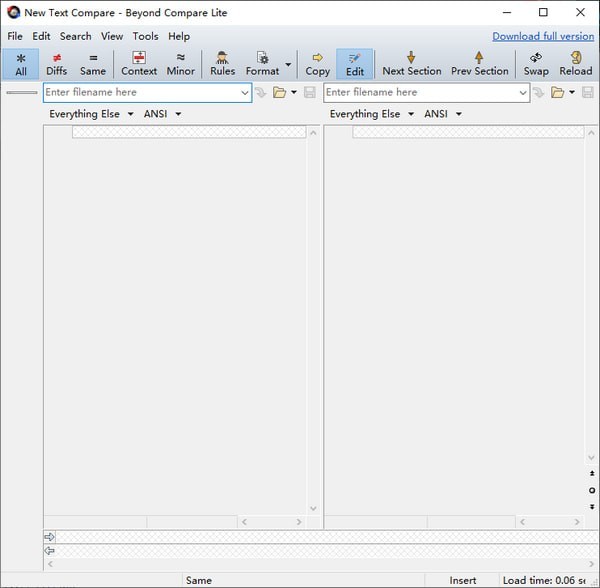Screen dimensions: 600x588
Task: Click detail area horizontal scroll left arrow
Action: coord(51,564)
